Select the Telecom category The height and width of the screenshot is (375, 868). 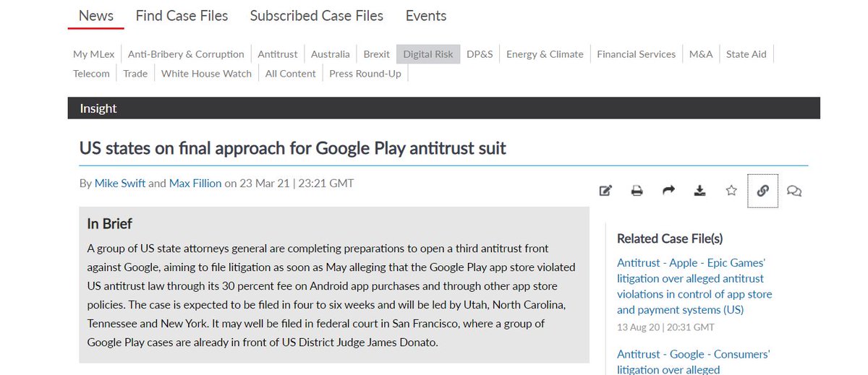tap(92, 74)
